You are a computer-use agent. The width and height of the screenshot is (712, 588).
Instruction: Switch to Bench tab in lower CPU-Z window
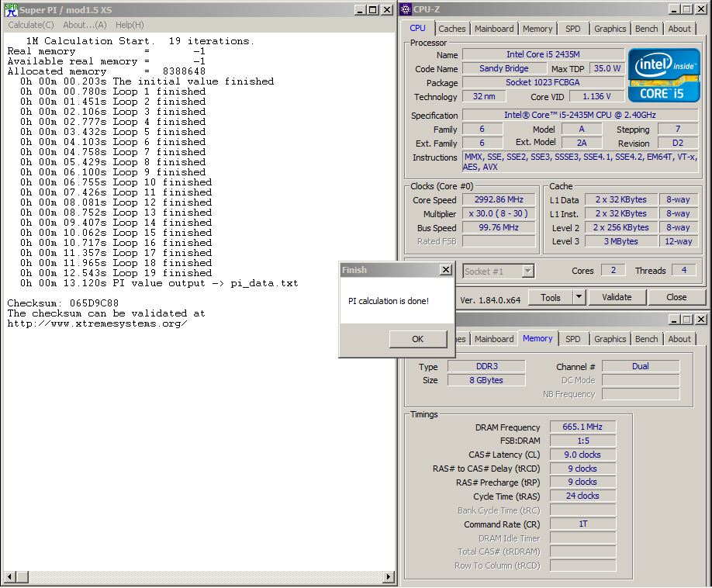(646, 339)
